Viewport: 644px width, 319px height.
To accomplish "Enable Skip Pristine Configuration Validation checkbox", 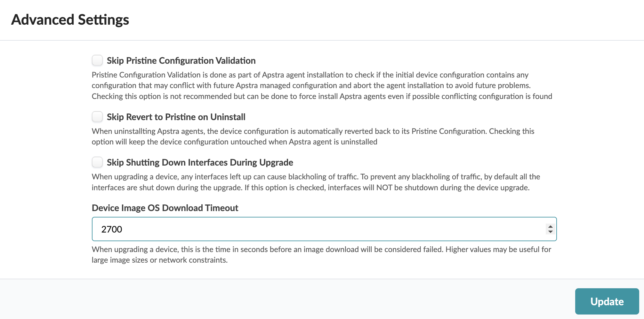I will pyautogui.click(x=97, y=60).
